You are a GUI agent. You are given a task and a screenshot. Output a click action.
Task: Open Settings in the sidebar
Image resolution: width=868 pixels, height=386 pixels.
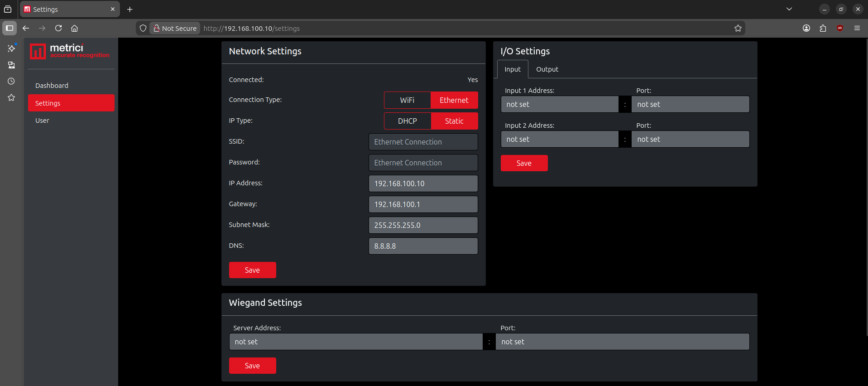(x=71, y=103)
